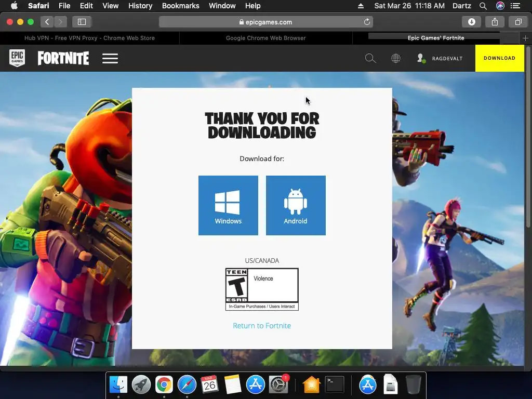
Task: Click the date and time in menu bar
Action: point(409,6)
